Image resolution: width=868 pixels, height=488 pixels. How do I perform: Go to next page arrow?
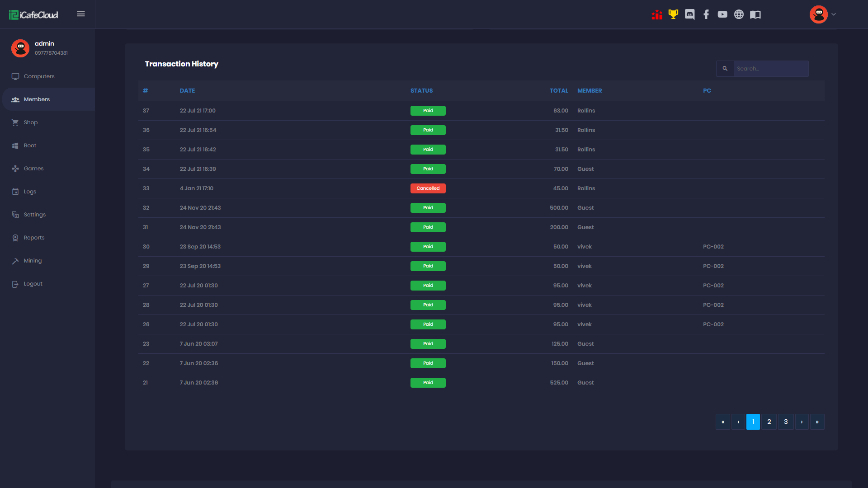tap(802, 422)
